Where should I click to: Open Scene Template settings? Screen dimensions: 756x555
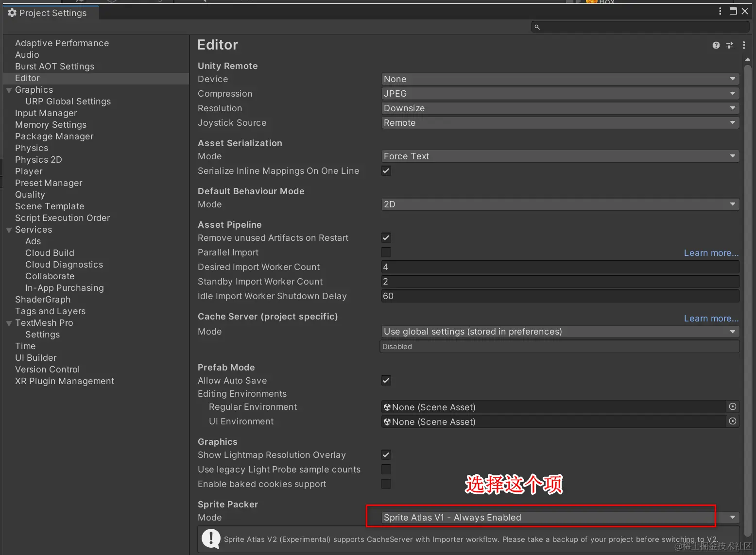coord(50,206)
